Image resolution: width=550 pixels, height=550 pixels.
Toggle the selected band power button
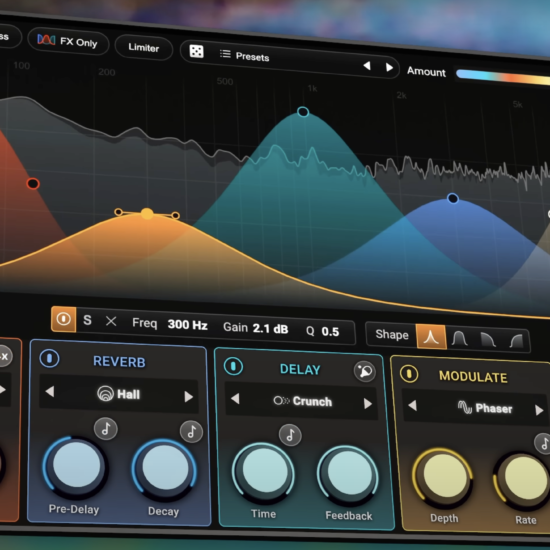(x=63, y=319)
